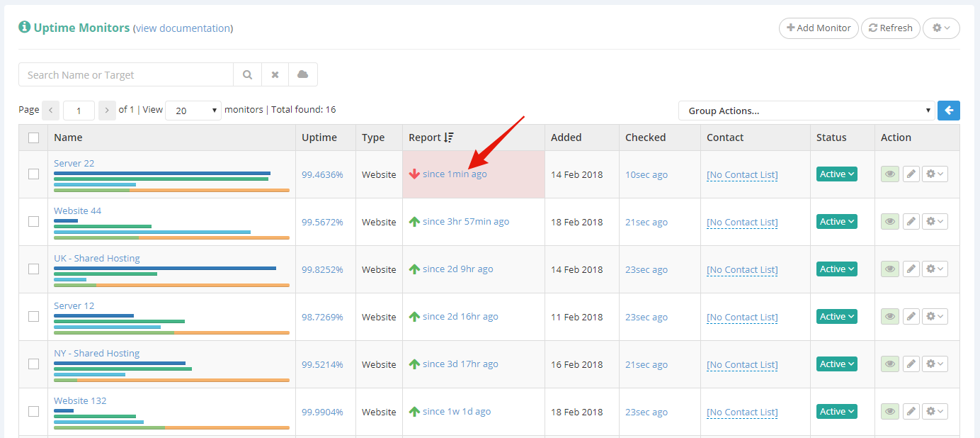Check the Website 132 row checkbox
Viewport: 980px width, 438px height.
(33, 412)
